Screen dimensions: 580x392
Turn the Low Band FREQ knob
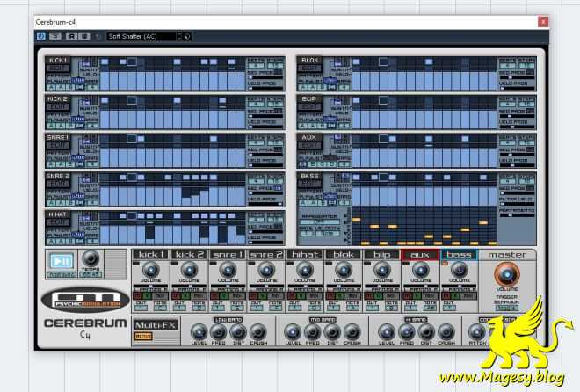coord(218,331)
